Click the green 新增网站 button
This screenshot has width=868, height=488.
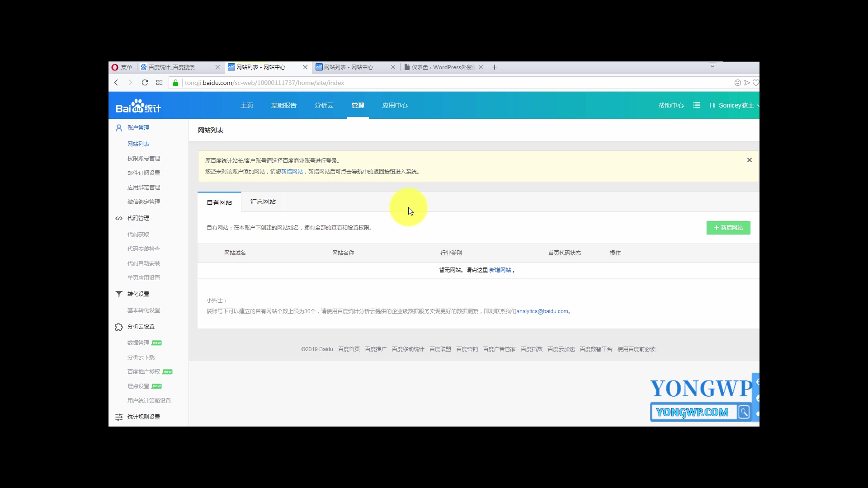coord(728,228)
